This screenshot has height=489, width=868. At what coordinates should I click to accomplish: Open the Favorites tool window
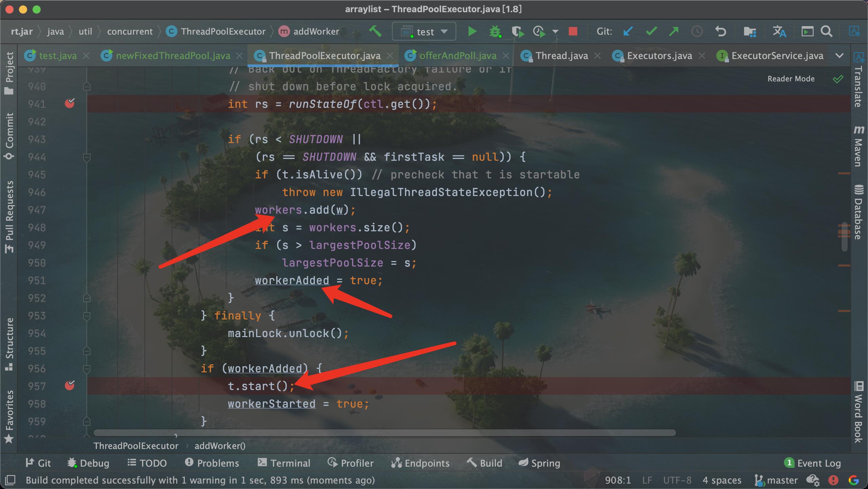[9, 417]
